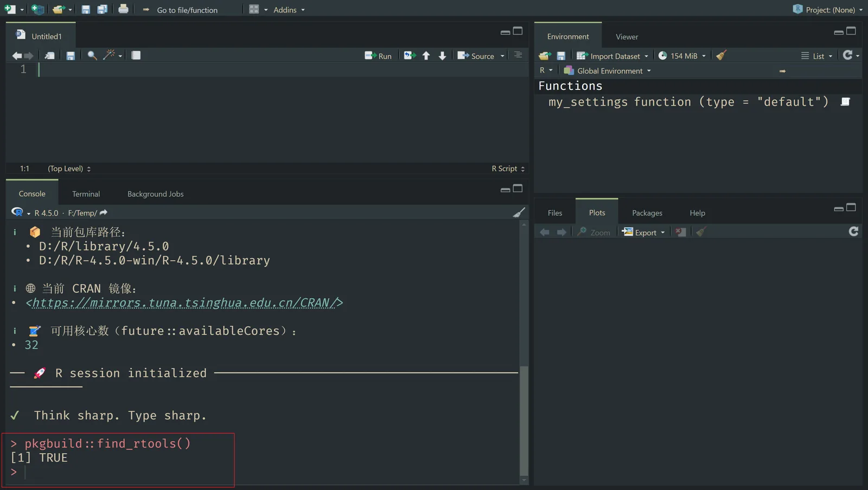This screenshot has width=868, height=490.
Task: Click the Zoom plot button
Action: (593, 233)
